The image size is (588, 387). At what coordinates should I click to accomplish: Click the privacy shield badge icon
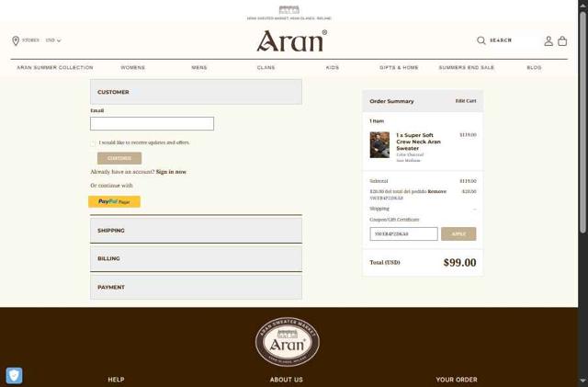[x=15, y=375]
